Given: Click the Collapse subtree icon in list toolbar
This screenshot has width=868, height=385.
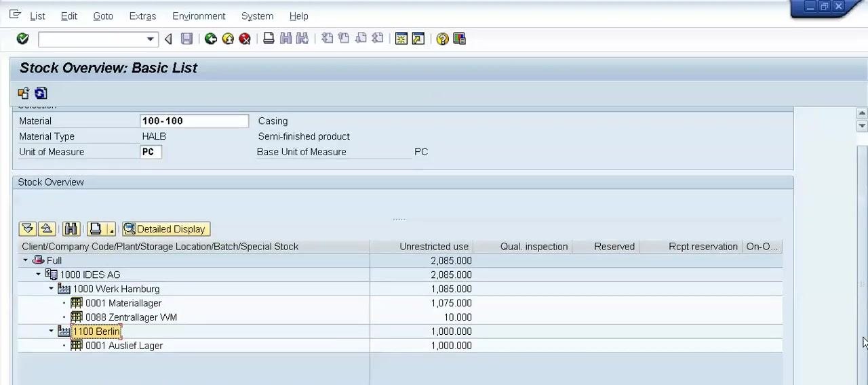Looking at the screenshot, I should [x=46, y=229].
